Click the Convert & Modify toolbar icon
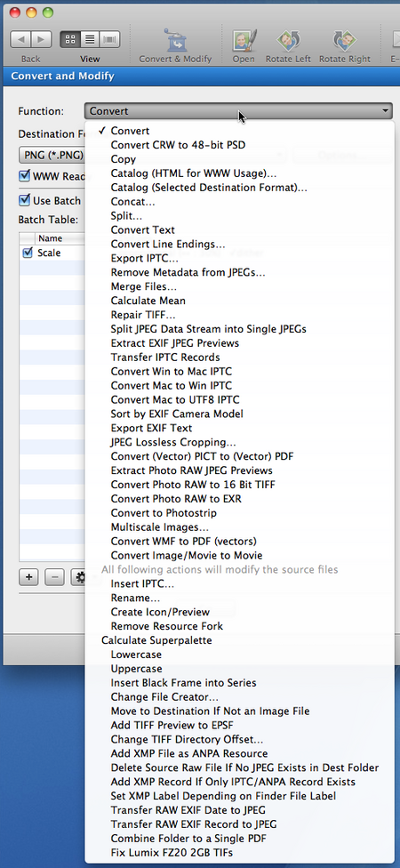 pyautogui.click(x=175, y=40)
